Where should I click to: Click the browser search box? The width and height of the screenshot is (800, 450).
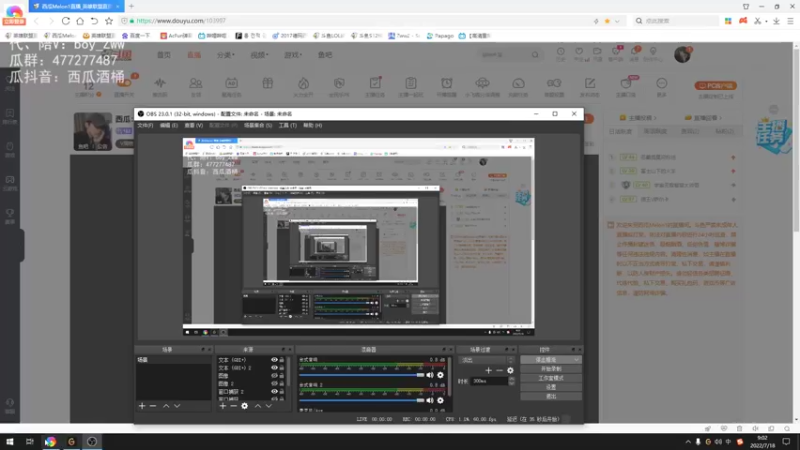click(x=676, y=21)
